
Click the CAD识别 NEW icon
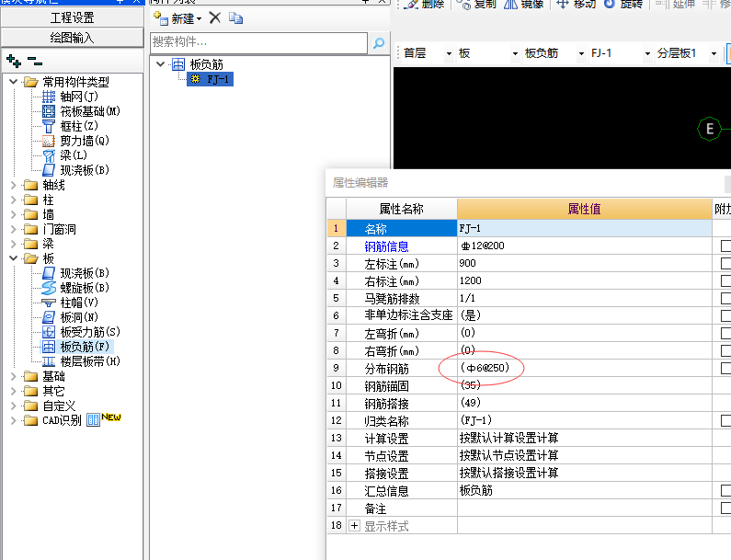104,418
